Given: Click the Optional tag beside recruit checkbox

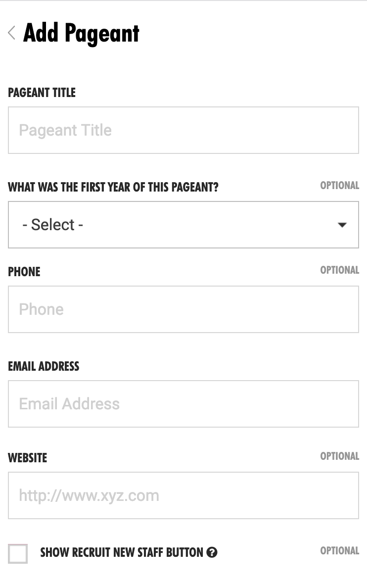Looking at the screenshot, I should pyautogui.click(x=339, y=551).
